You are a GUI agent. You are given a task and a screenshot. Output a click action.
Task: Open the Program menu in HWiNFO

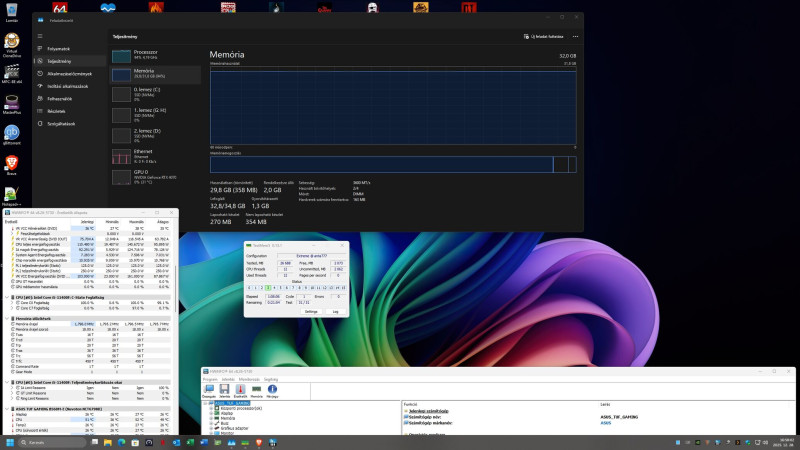click(210, 380)
